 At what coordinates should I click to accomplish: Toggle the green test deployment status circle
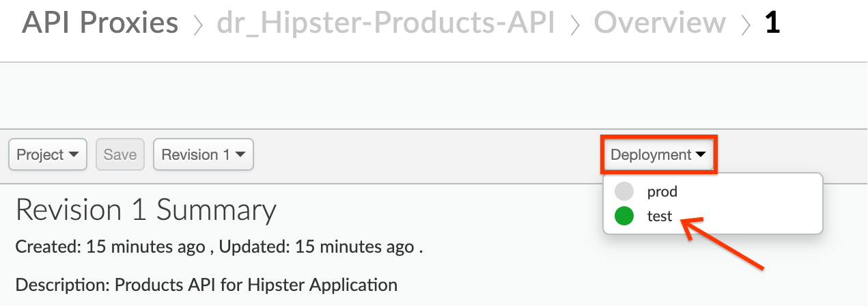[624, 216]
